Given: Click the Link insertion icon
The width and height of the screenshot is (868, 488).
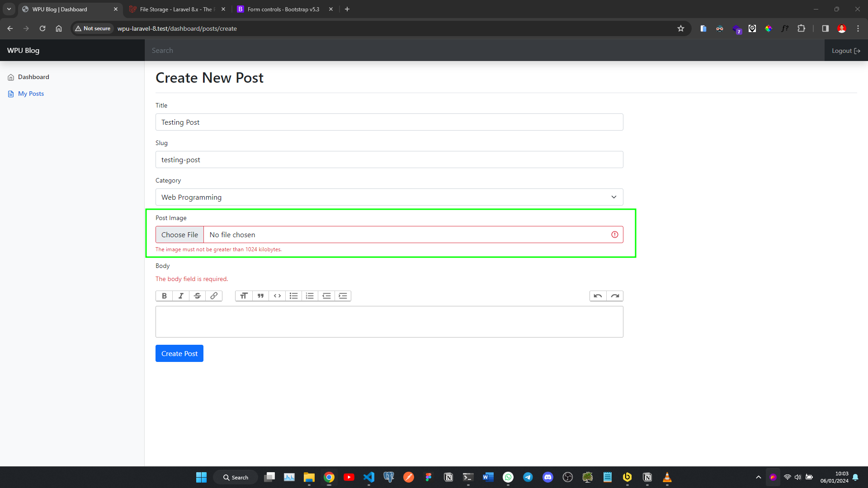Looking at the screenshot, I should tap(214, 296).
